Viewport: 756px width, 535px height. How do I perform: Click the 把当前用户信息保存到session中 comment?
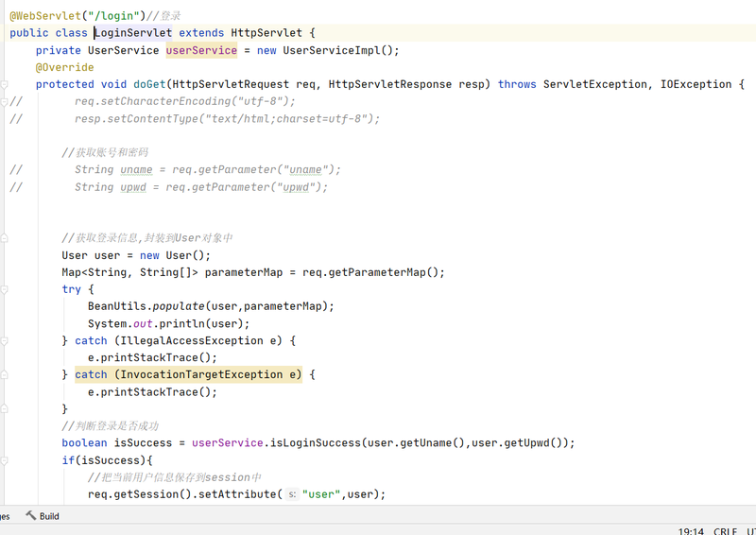(x=174, y=477)
